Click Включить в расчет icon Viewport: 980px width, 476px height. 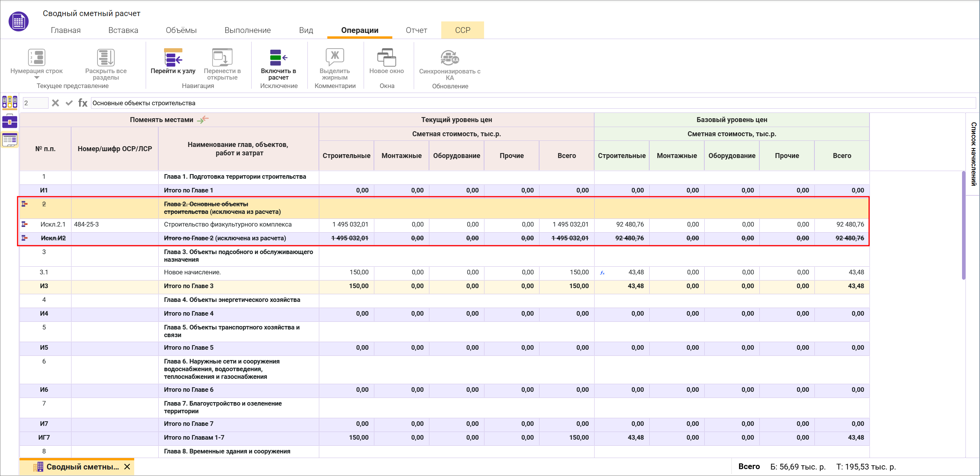278,57
